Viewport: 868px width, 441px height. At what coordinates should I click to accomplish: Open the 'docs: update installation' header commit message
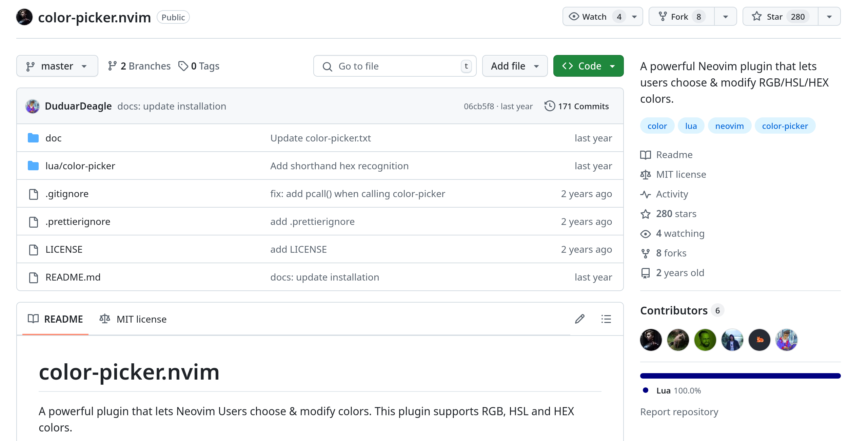(172, 106)
